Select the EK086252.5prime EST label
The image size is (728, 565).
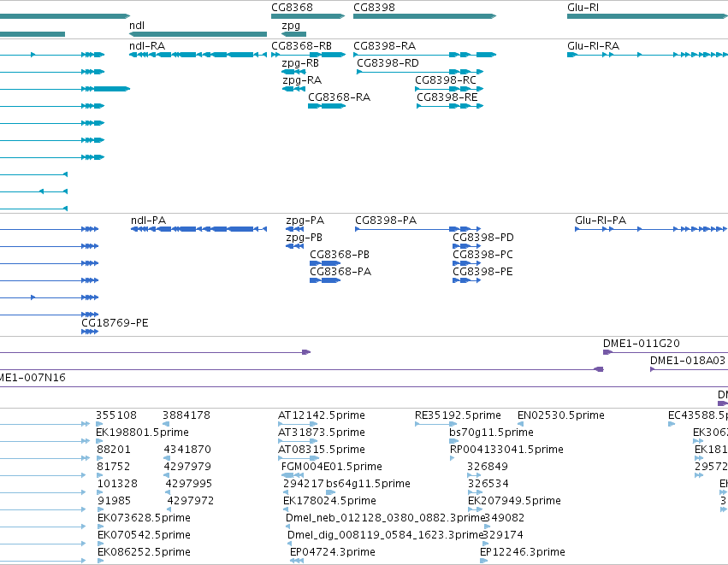click(x=144, y=552)
